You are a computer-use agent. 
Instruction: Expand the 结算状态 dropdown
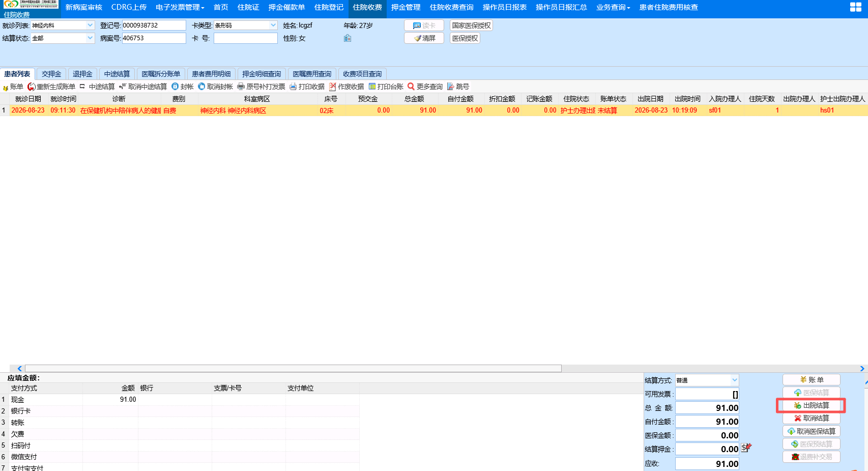tap(90, 38)
